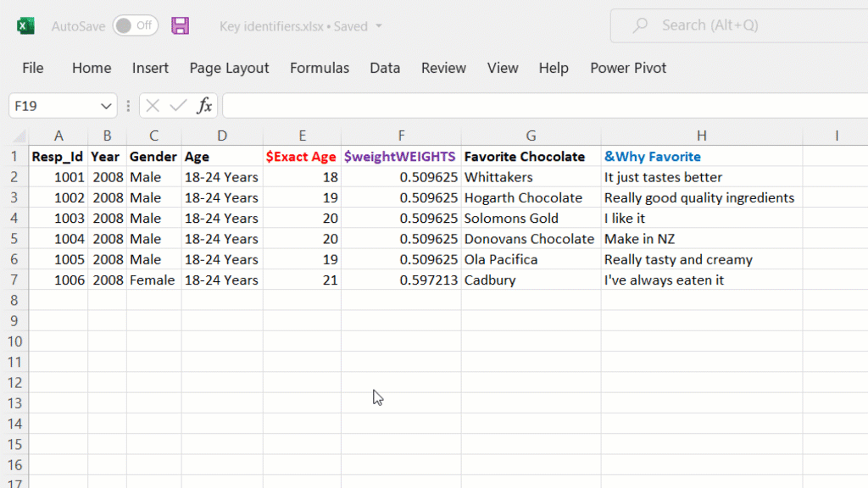Click the blue &Why Favorite header cell
The width and height of the screenshot is (868, 488).
pos(701,157)
